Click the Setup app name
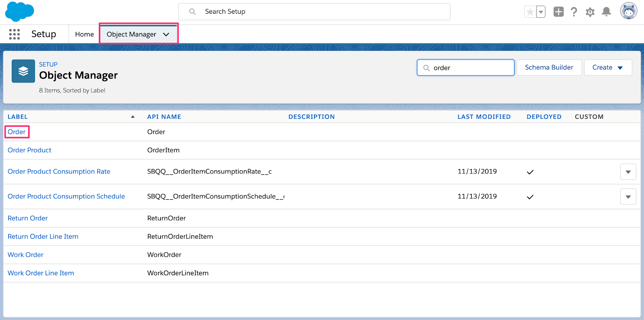 [x=44, y=34]
